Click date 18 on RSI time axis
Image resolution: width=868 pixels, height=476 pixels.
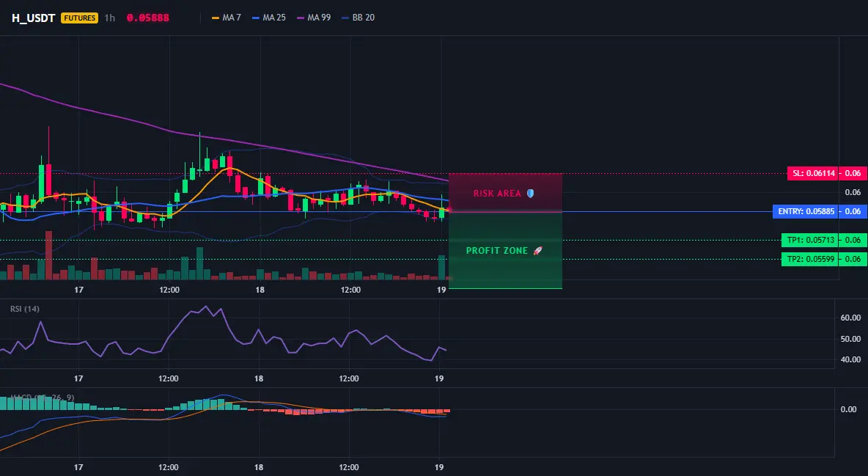[259, 378]
